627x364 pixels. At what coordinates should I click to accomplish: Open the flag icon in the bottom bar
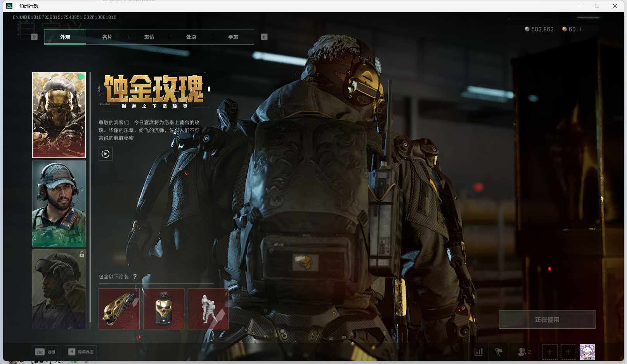click(499, 352)
